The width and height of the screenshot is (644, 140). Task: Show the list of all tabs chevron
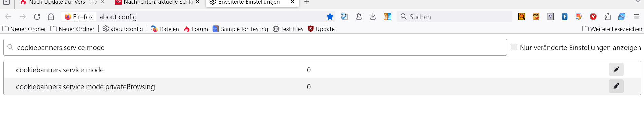click(638, 2)
